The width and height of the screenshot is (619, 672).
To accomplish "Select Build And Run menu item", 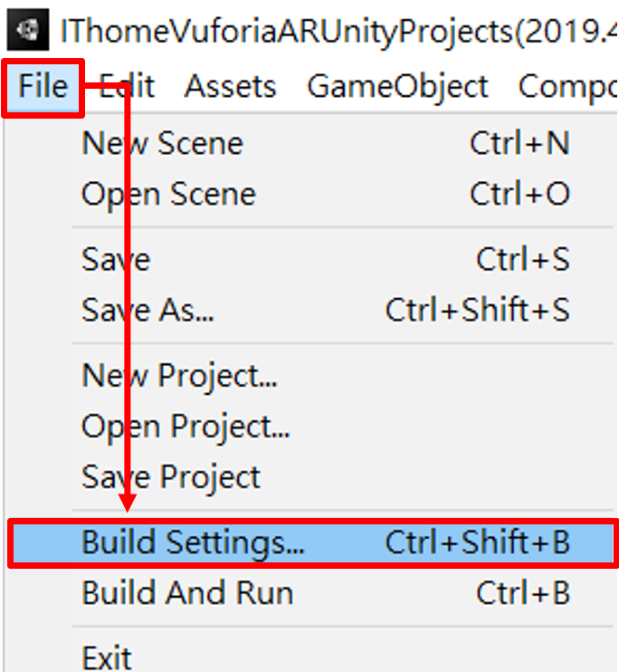I will point(187,593).
